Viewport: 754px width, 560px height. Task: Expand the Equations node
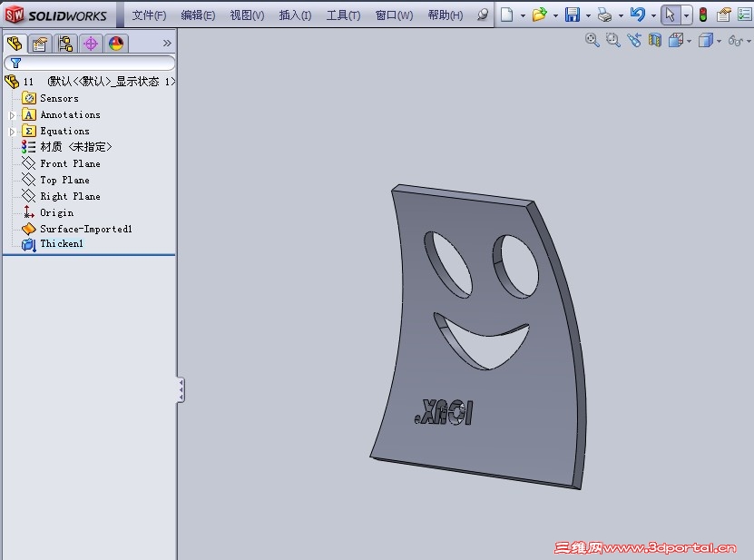pos(13,132)
